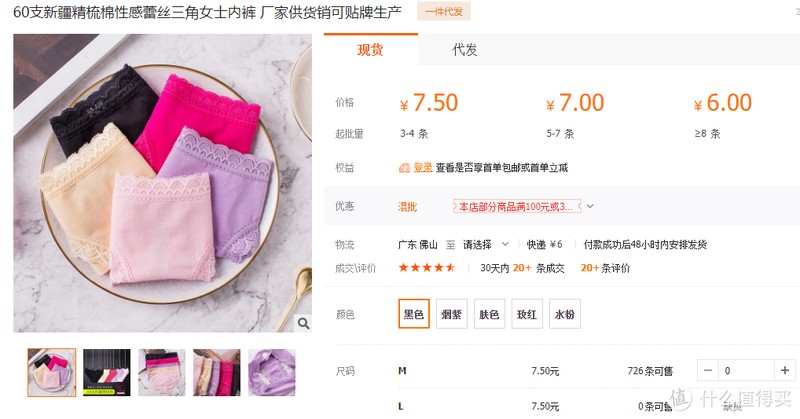Switch to the 现货 tab
The width and height of the screenshot is (800, 419).
click(370, 50)
